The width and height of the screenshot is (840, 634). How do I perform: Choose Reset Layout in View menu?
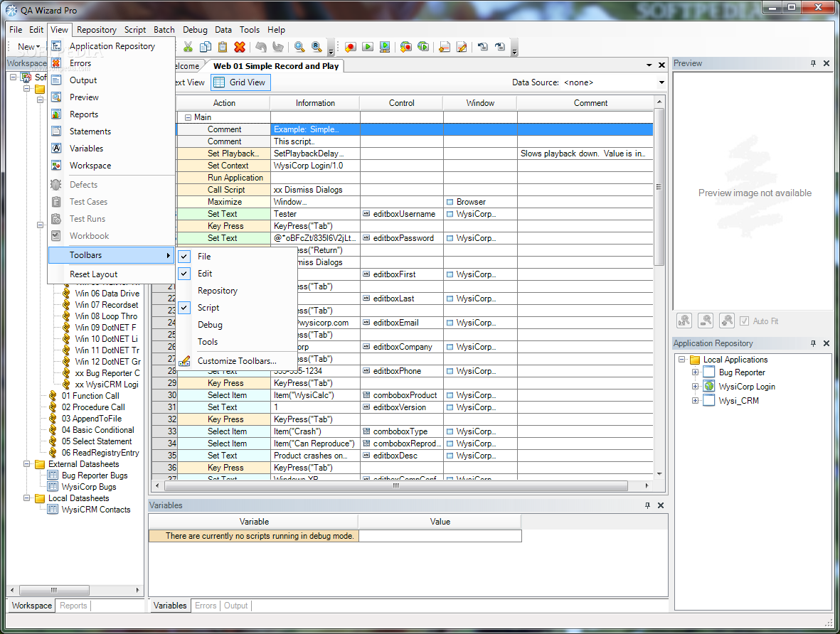[x=112, y=274]
